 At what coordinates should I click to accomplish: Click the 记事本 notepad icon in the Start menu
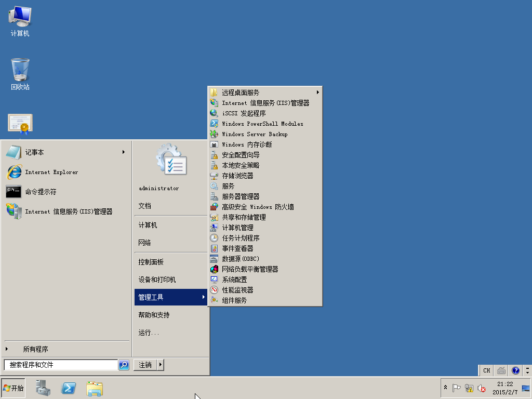[x=14, y=152]
